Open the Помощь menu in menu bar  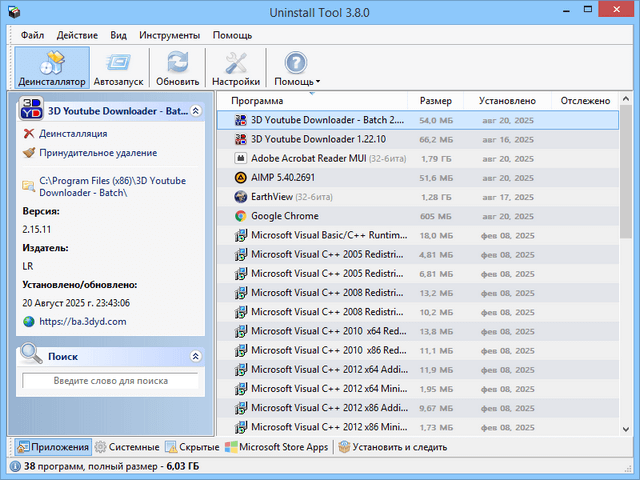pyautogui.click(x=232, y=36)
